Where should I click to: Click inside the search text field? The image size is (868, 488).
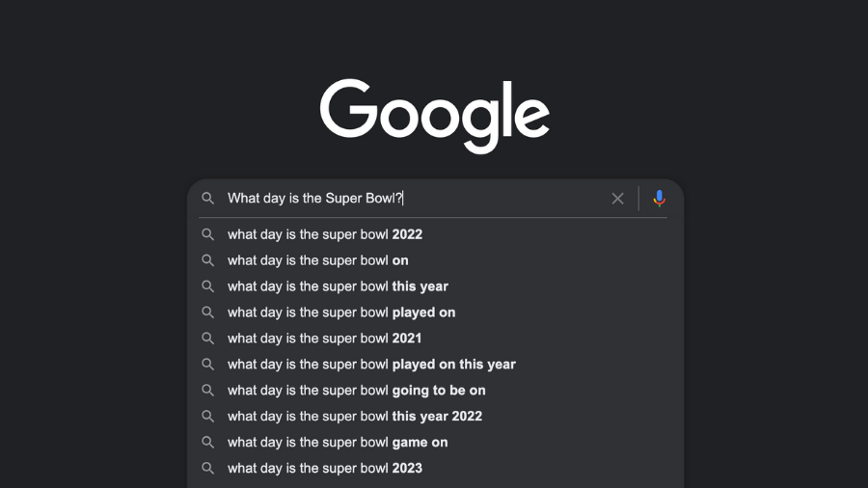click(502, 199)
